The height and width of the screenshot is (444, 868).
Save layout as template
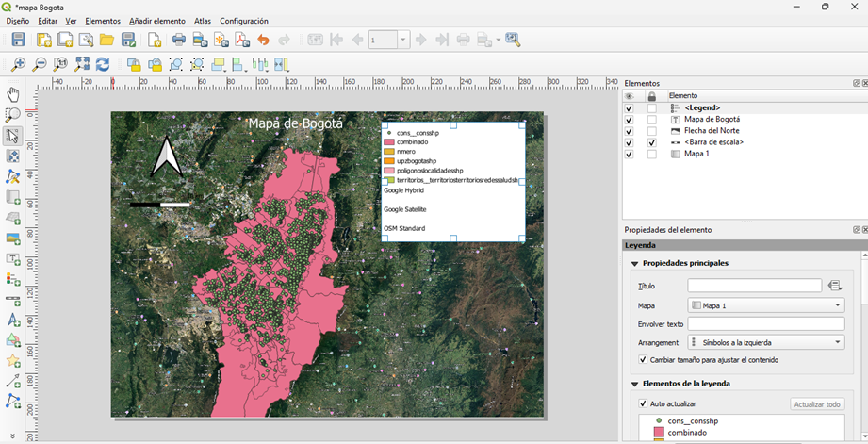[128, 40]
